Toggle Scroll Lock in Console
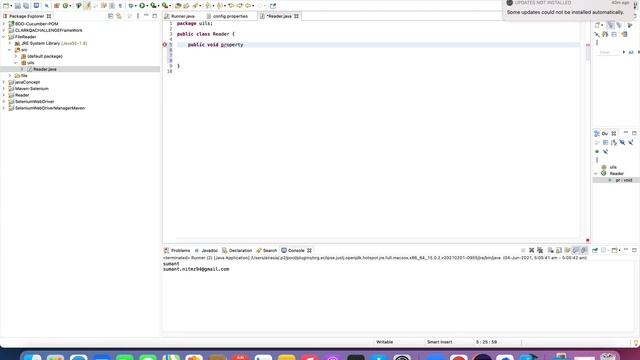Viewport: 640px width, 360px height. click(x=559, y=250)
